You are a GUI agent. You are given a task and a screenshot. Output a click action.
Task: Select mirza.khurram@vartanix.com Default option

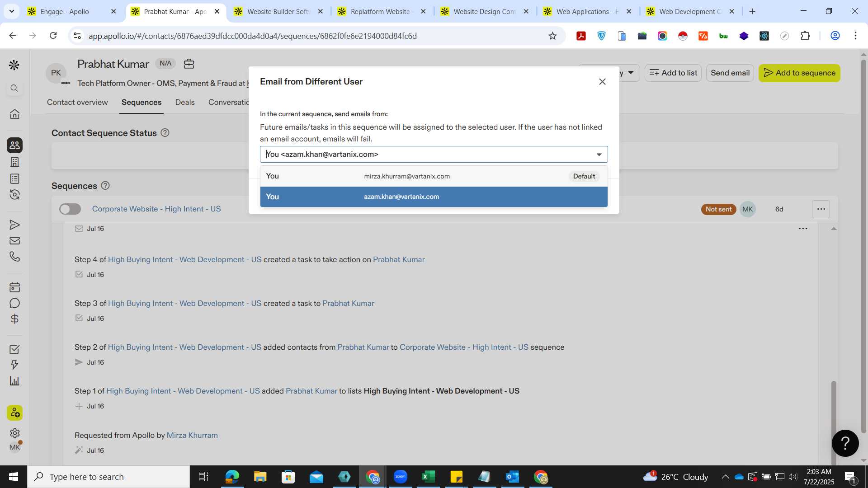click(434, 176)
